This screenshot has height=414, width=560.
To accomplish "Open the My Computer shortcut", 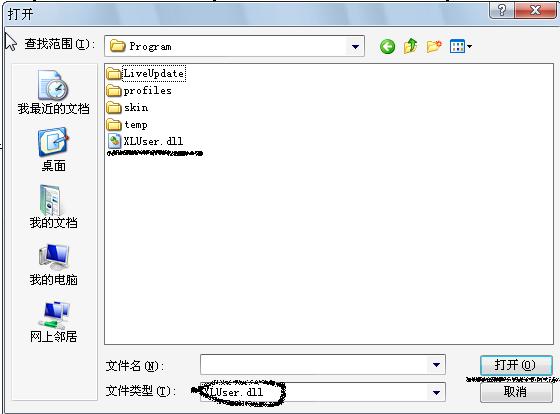I will click(x=54, y=264).
